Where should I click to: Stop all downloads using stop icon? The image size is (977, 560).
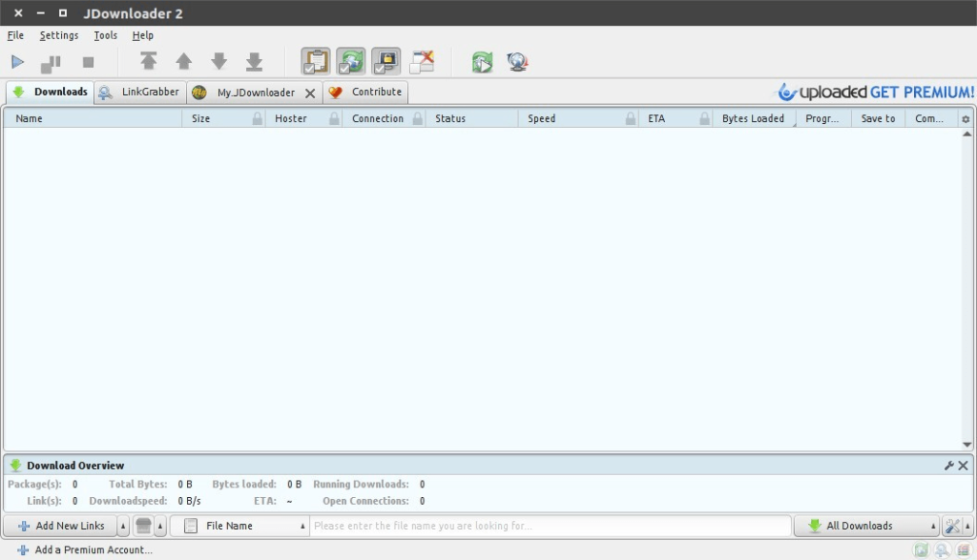click(x=88, y=62)
